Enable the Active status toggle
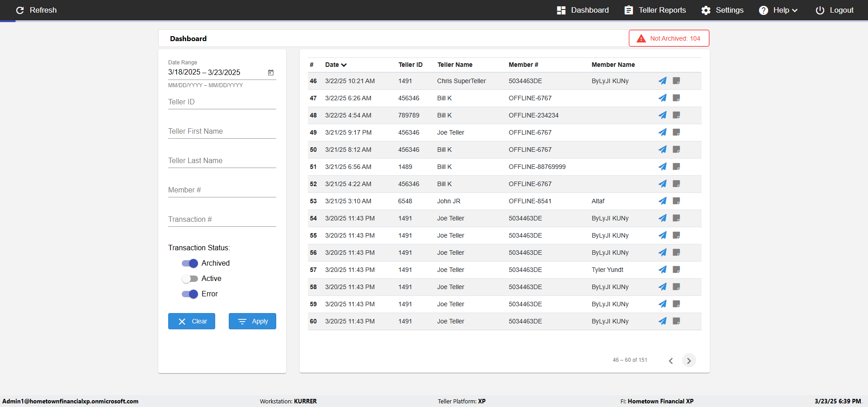868x407 pixels. (x=190, y=279)
